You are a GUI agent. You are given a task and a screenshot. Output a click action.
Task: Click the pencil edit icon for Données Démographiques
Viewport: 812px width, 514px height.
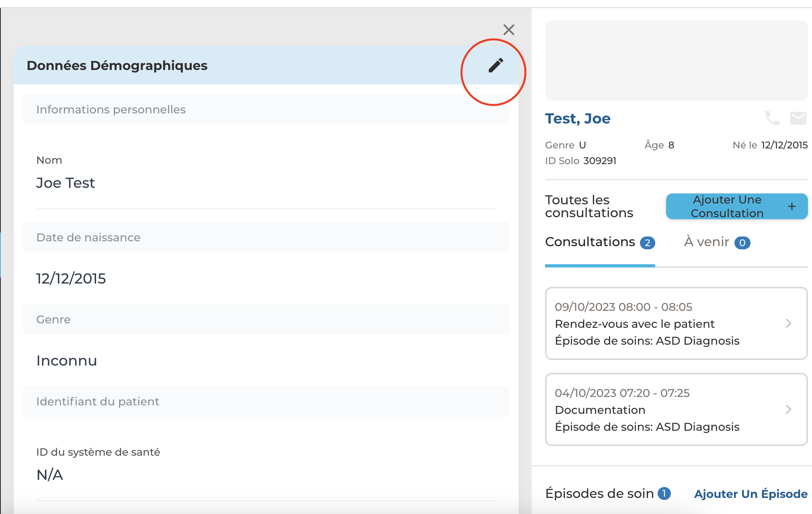tap(496, 65)
